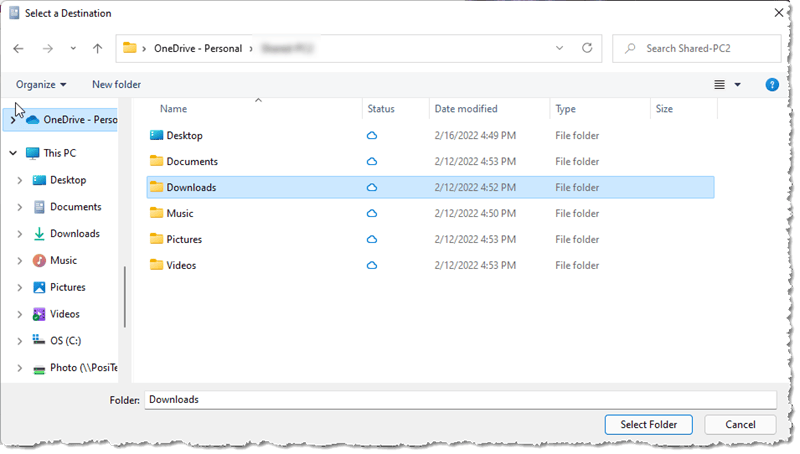Click the Back navigation arrow
The image size is (800, 454).
(18, 48)
